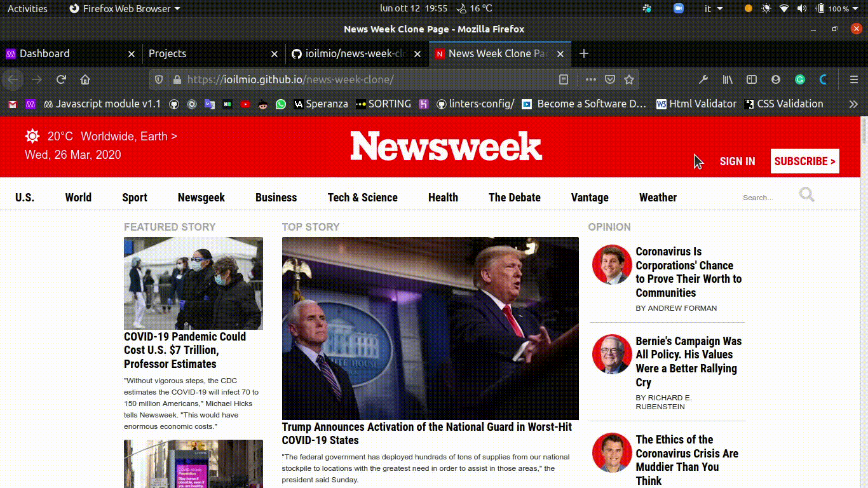868x488 pixels.
Task: Click the weather sun icon in Newsweek header
Action: pyautogui.click(x=32, y=136)
